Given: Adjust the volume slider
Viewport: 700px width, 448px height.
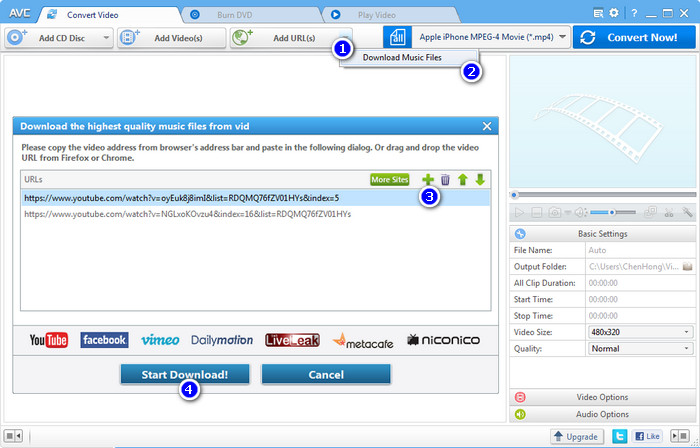Looking at the screenshot, I should point(612,212).
